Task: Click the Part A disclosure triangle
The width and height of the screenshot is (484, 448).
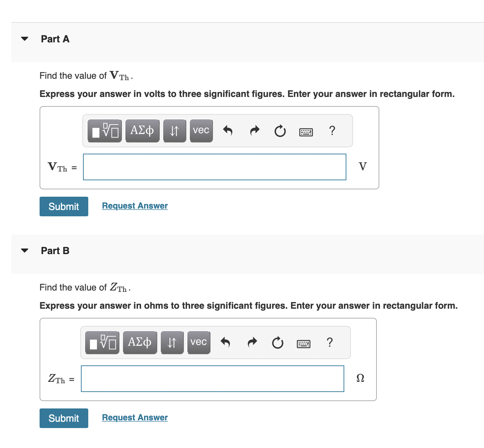Action: pos(24,38)
